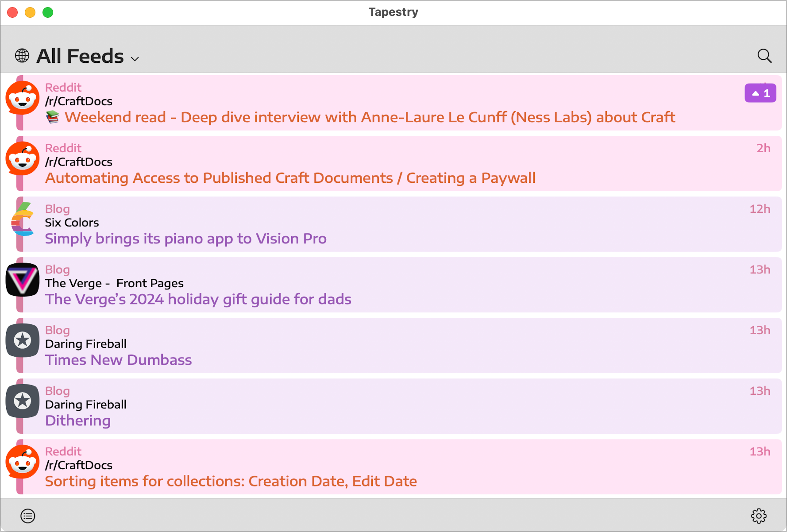Click Daring Fireball star icon beside Times New Dumbass

point(22,340)
